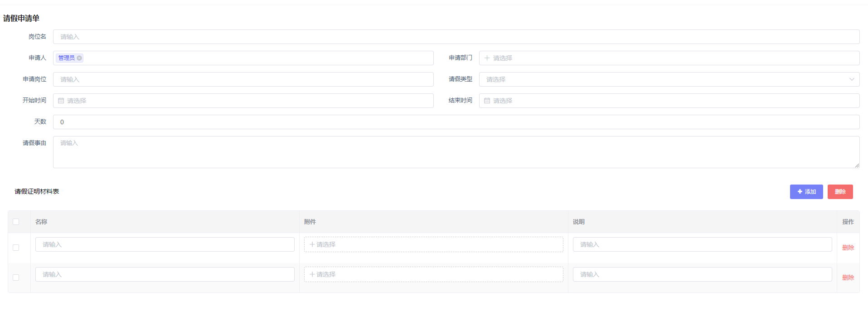868x336 pixels.
Task: Click plus icon in first row 附件 cell
Action: point(312,244)
